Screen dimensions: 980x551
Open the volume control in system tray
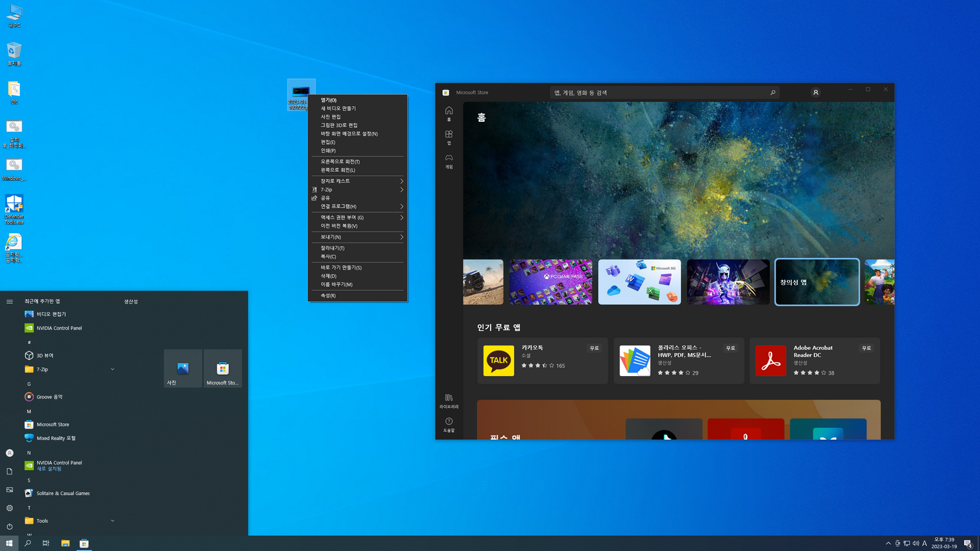point(916,543)
